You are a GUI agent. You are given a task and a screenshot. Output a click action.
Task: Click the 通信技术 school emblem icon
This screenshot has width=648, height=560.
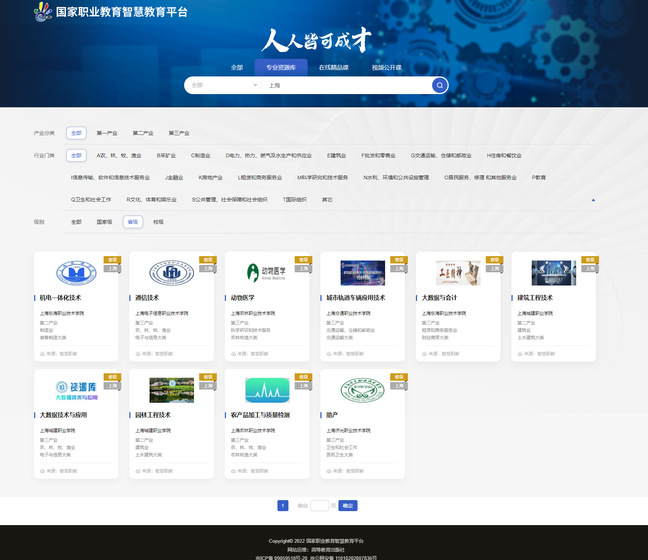[x=171, y=273]
